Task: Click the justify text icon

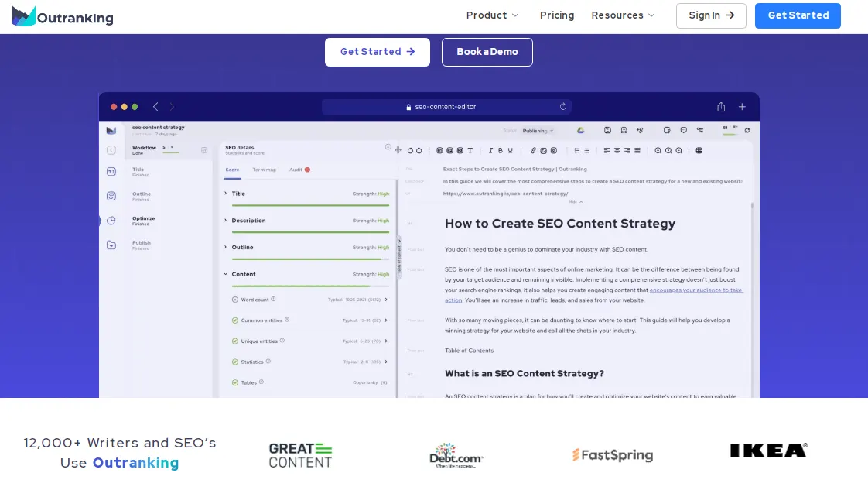Action: coord(637,151)
